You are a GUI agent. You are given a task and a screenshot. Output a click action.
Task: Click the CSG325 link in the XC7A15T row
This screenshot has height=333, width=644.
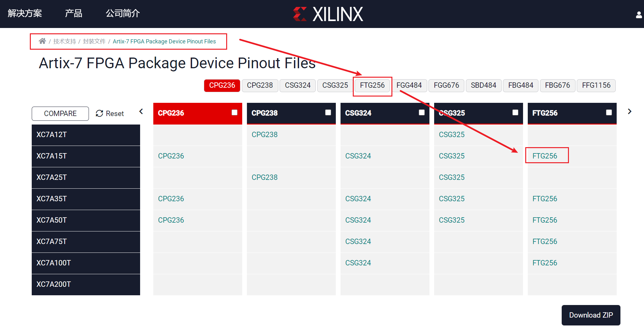tap(451, 156)
